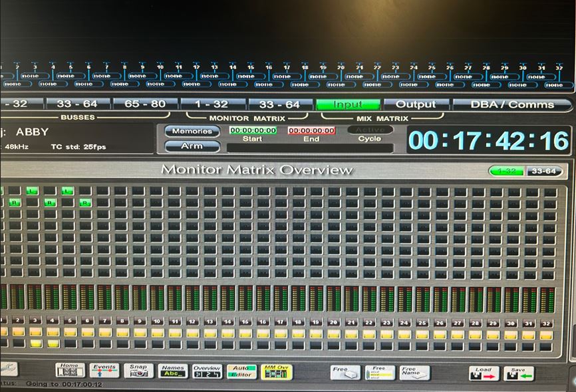Click the level meter above channel 10

click(x=157, y=297)
